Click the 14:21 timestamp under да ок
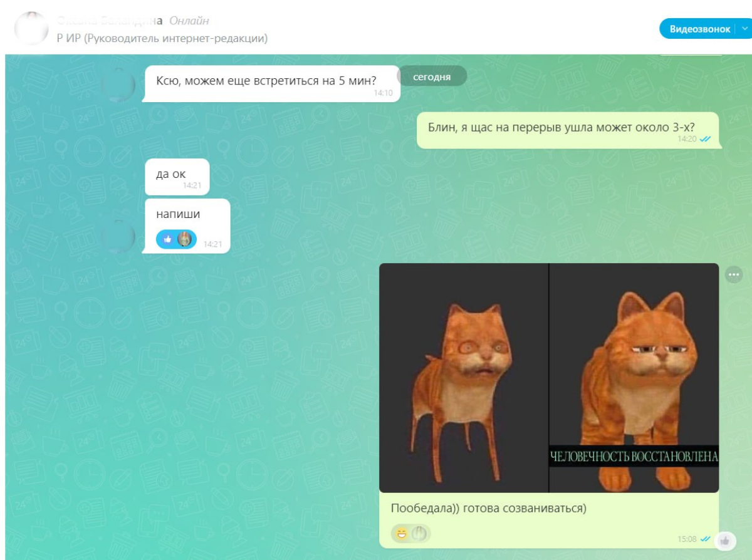The image size is (752, 560). coord(192,185)
